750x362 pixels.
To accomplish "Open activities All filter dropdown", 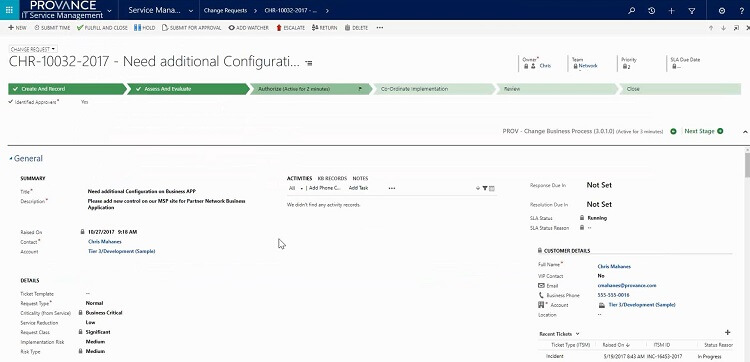I will [296, 188].
